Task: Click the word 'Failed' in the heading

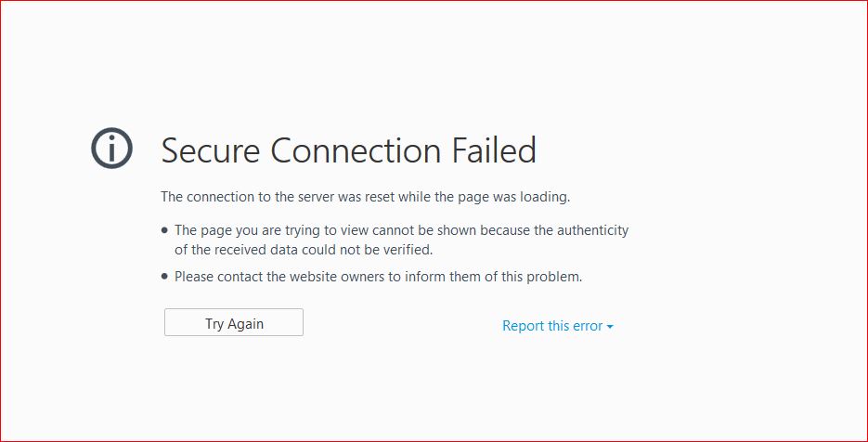Action: click(494, 150)
